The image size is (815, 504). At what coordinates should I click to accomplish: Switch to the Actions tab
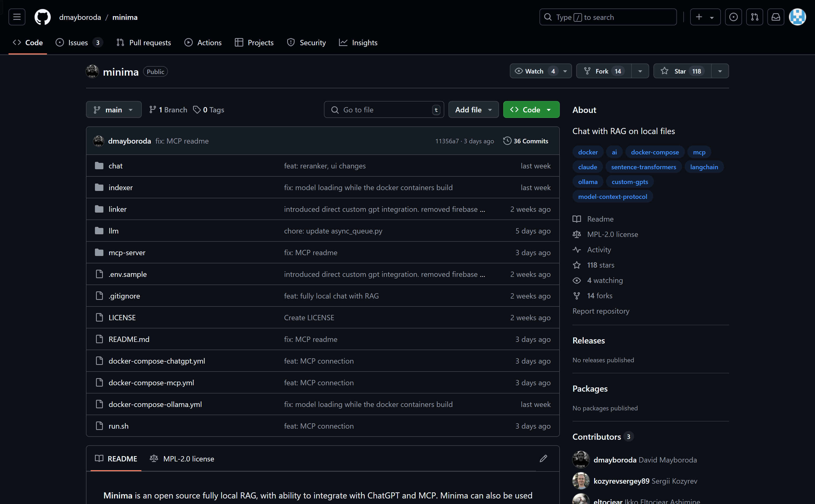pyautogui.click(x=203, y=43)
